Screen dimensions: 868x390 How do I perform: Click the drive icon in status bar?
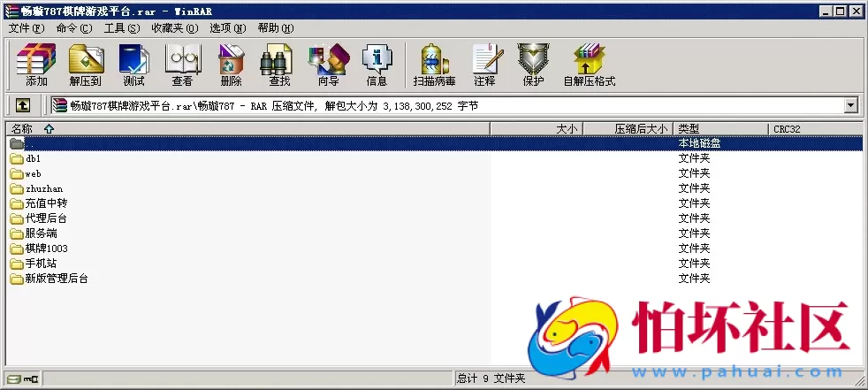14,379
